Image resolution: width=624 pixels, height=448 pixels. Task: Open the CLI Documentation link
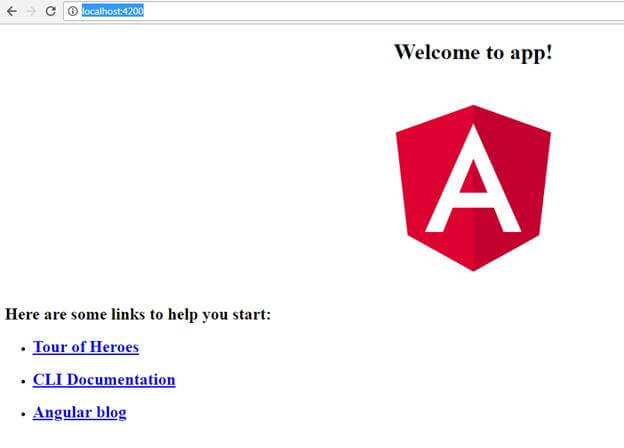pyautogui.click(x=104, y=380)
